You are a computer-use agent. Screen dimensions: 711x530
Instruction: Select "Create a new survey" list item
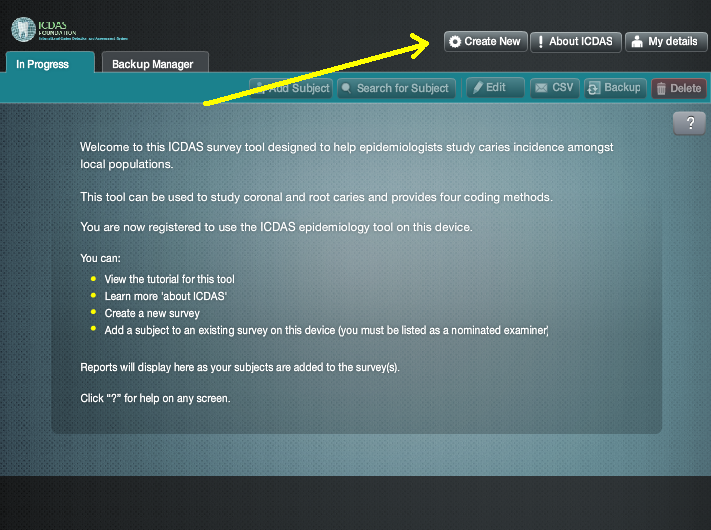(x=152, y=313)
